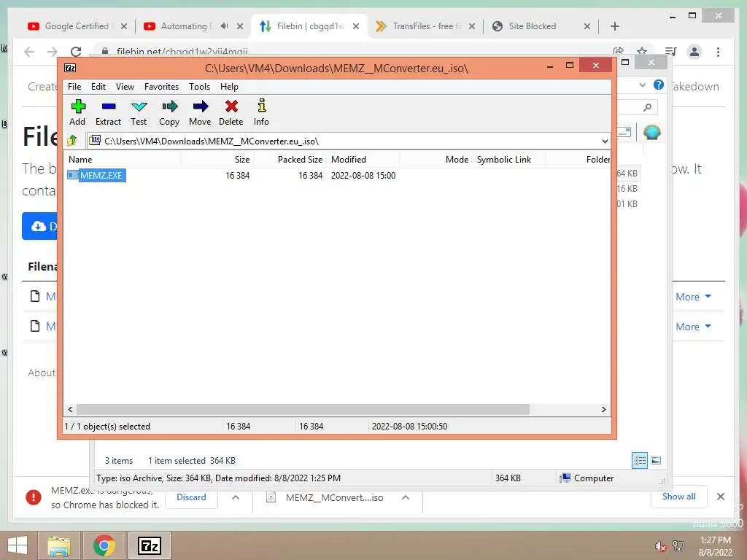The image size is (747, 560).
Task: Sort by the Mode column header
Action: [x=436, y=160]
